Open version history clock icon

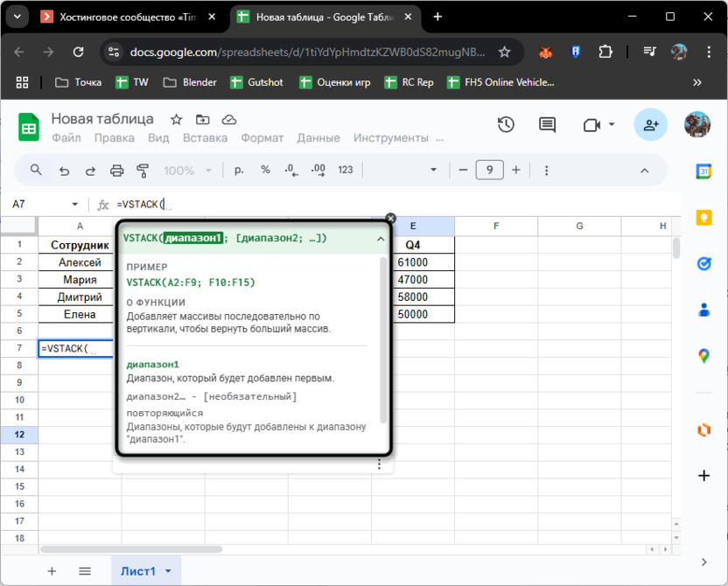(x=506, y=125)
